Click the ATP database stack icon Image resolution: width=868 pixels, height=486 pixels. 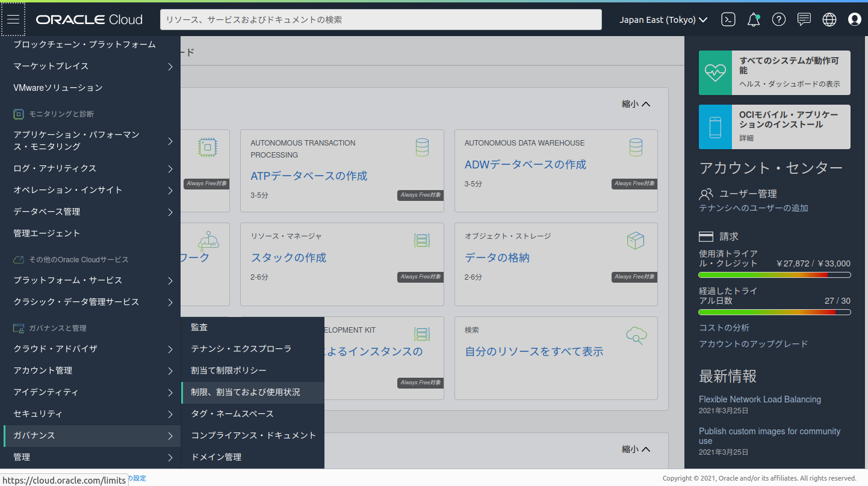pyautogui.click(x=422, y=147)
